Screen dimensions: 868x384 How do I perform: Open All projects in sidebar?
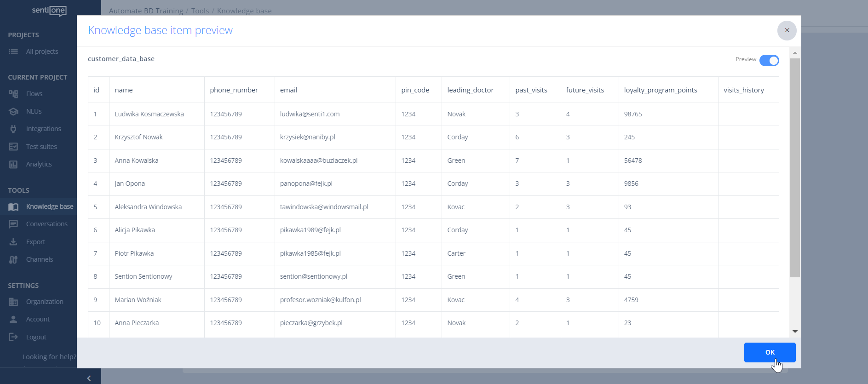42,52
